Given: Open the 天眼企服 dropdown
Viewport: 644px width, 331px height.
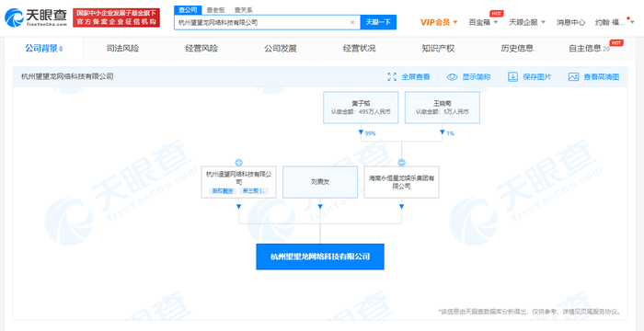Looking at the screenshot, I should (527, 22).
